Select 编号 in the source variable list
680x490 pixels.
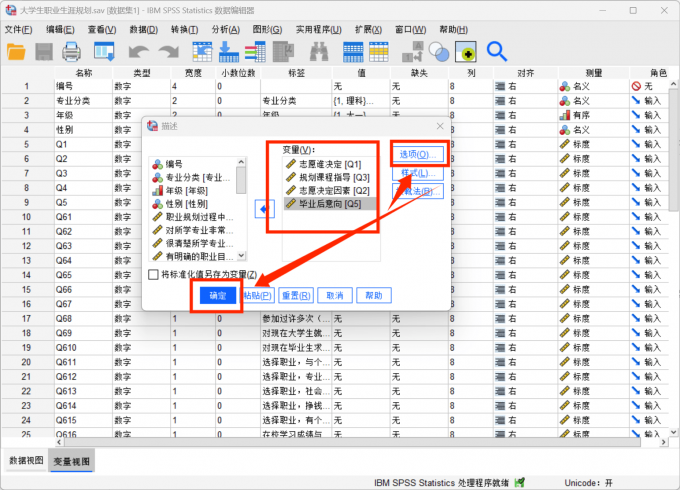click(x=193, y=164)
